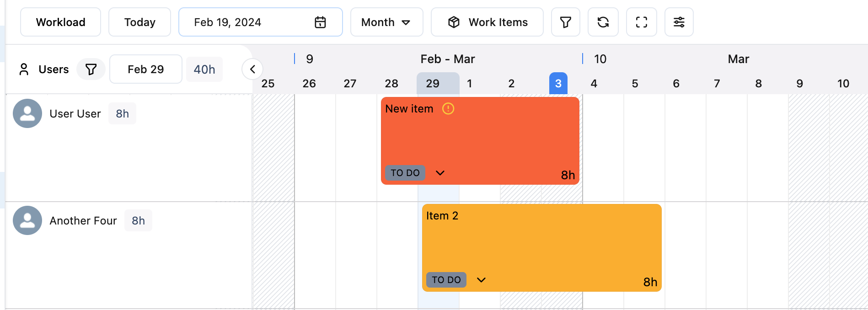Click the calendar icon in date field
Viewport: 868px width, 310px height.
(320, 22)
